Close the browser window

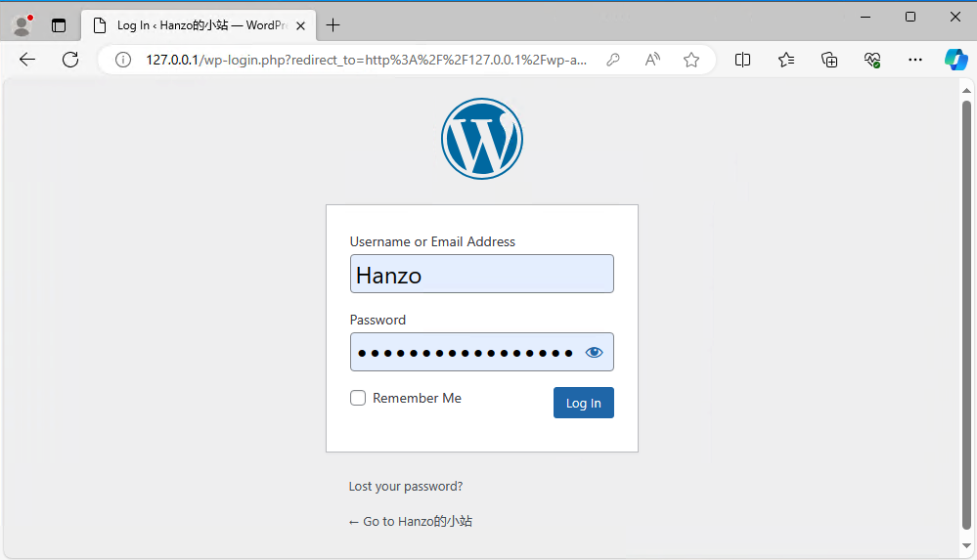click(x=955, y=17)
